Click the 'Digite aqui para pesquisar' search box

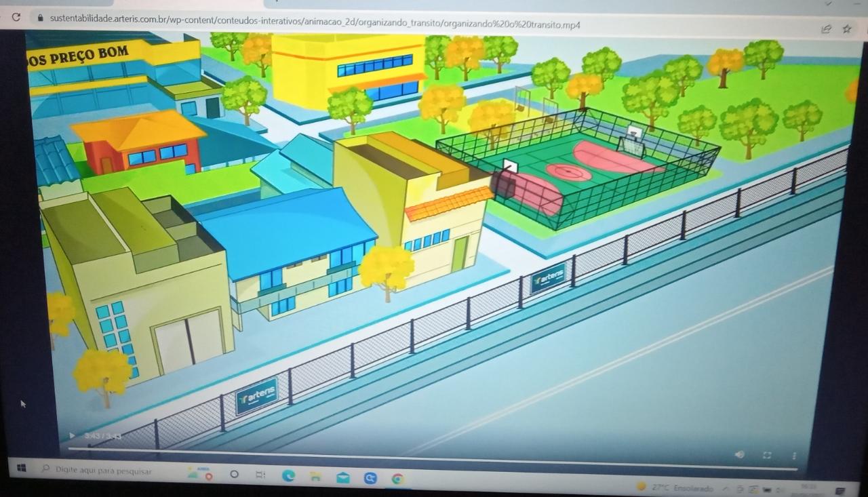point(98,470)
